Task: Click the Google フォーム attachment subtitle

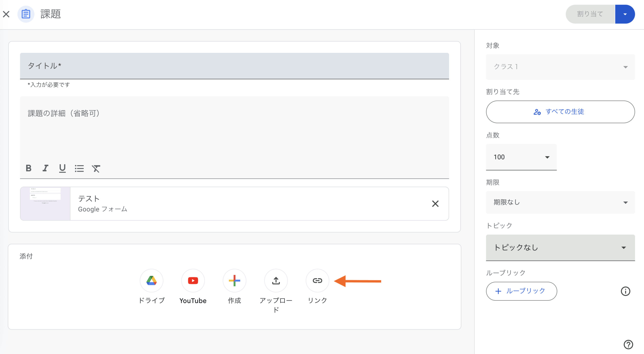Action: click(103, 209)
